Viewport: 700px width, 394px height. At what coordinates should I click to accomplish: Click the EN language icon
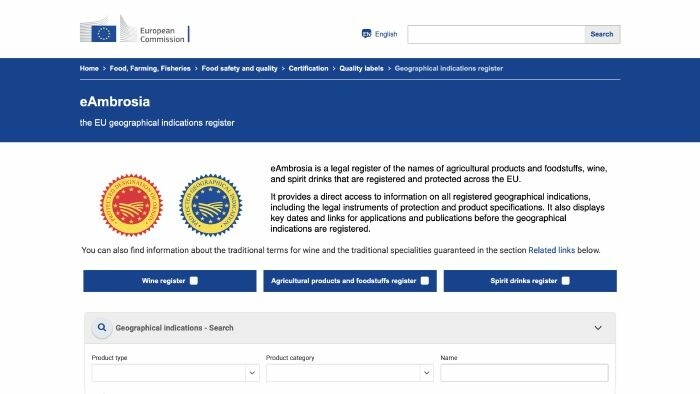pos(367,34)
